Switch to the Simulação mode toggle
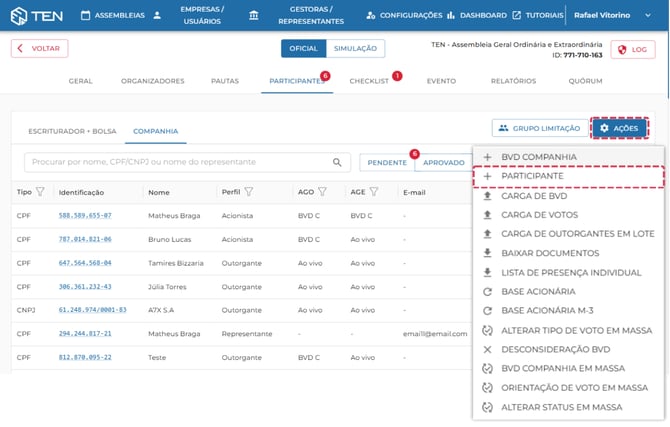Screen dimensions: 670x427 [x=355, y=49]
